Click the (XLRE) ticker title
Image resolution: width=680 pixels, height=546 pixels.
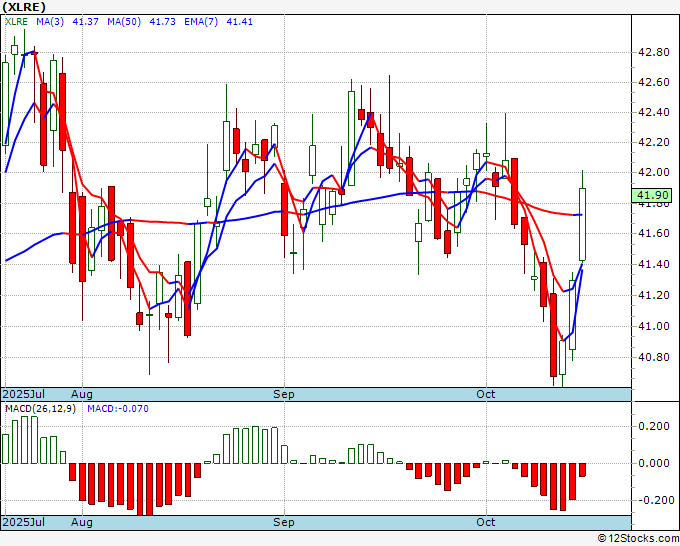point(23,6)
